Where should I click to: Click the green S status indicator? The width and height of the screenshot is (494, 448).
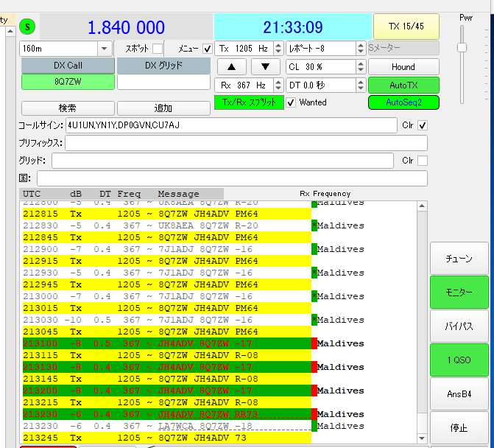(27, 27)
